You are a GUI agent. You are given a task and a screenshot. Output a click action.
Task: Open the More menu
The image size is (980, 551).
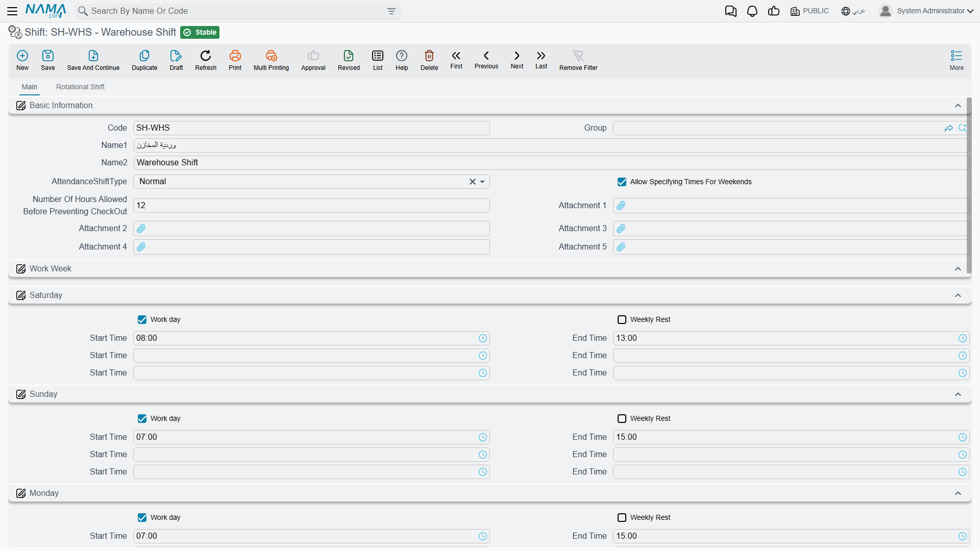click(x=957, y=60)
